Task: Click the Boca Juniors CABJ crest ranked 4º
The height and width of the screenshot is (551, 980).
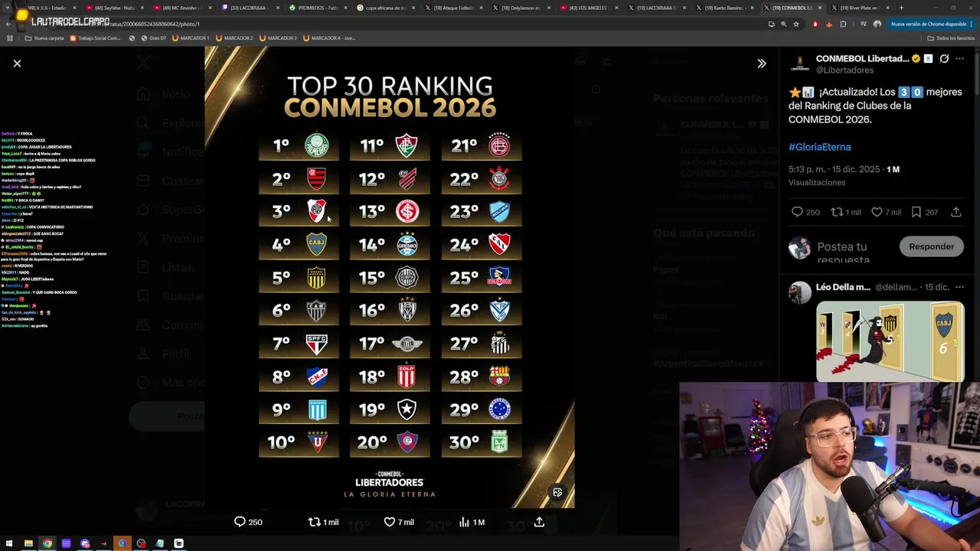Action: 316,244
